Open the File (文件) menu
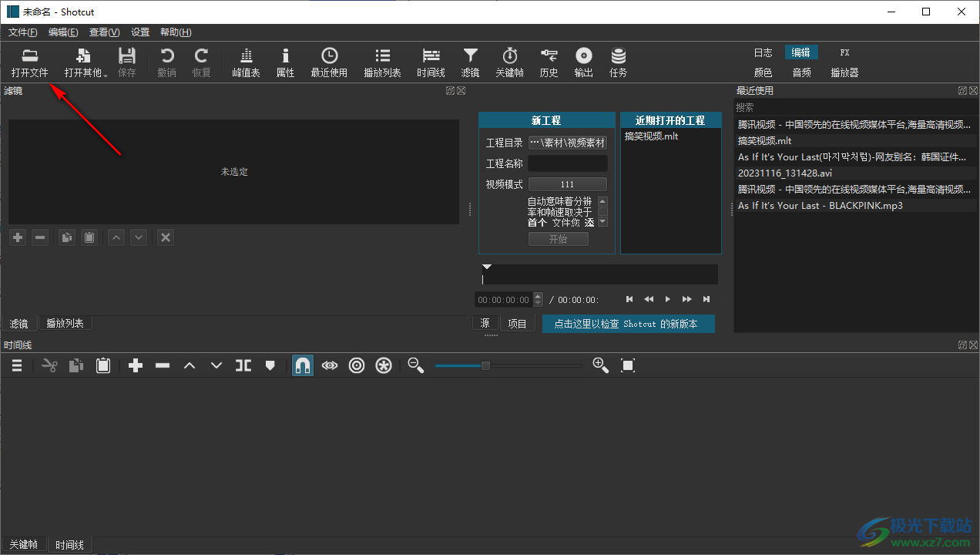 [x=22, y=32]
